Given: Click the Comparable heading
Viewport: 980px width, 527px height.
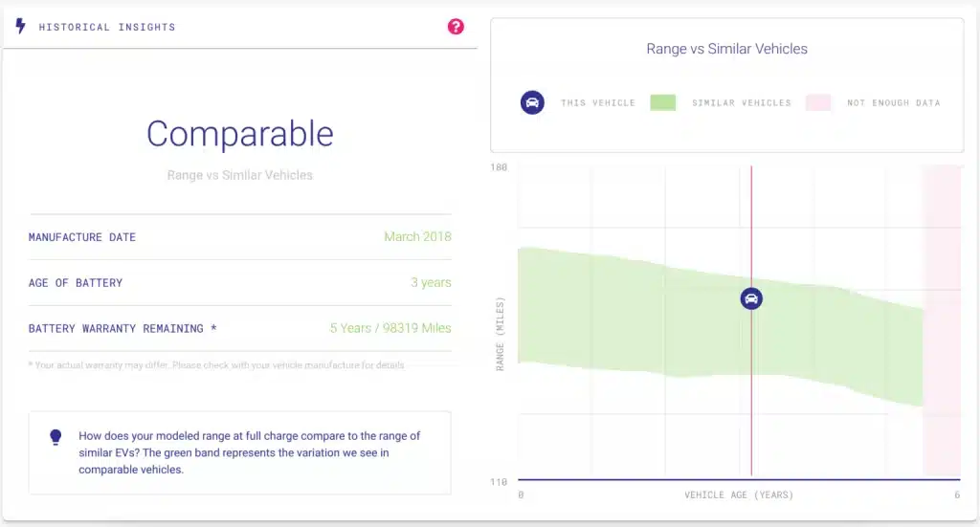Looking at the screenshot, I should [x=239, y=134].
